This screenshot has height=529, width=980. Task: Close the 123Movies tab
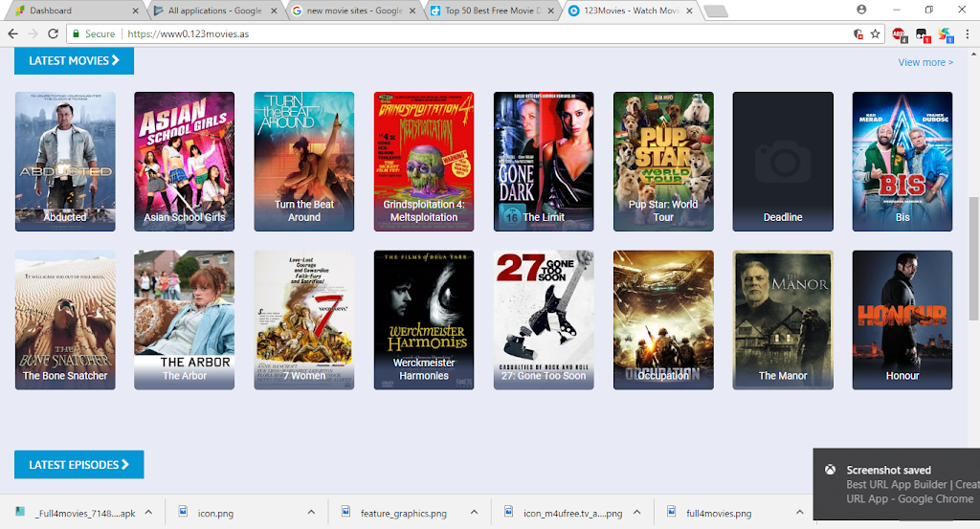click(689, 11)
